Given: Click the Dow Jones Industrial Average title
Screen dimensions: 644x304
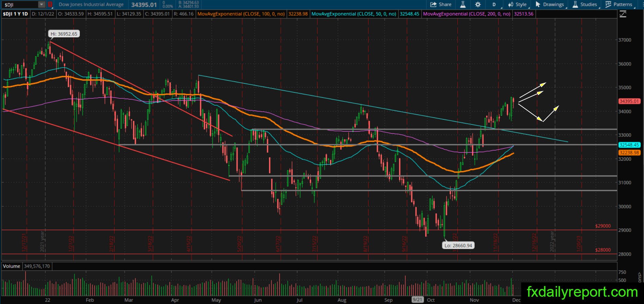Looking at the screenshot, I should [91, 4].
